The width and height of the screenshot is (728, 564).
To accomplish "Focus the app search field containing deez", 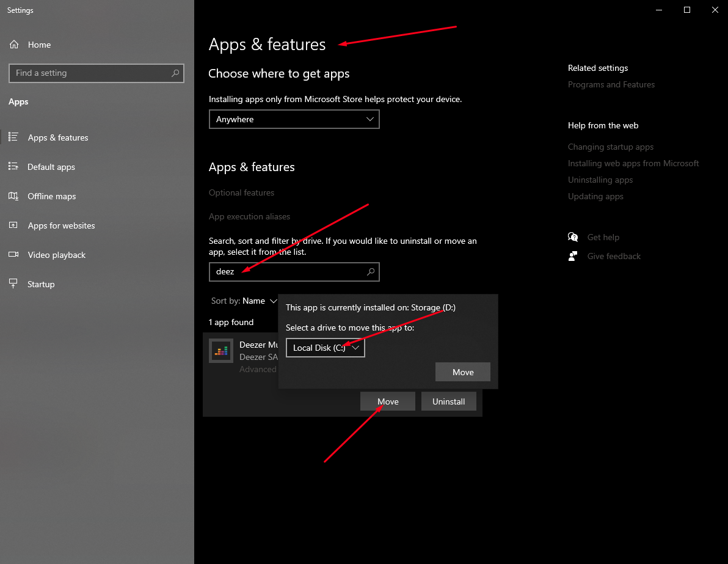I will [x=294, y=272].
